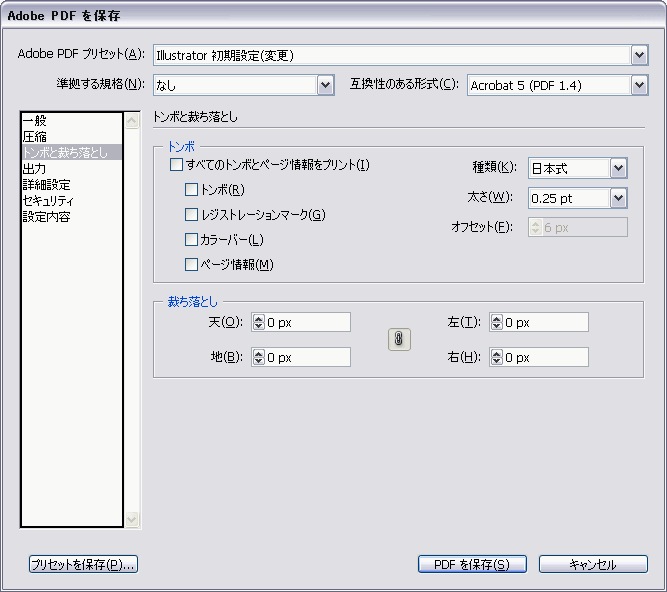The width and height of the screenshot is (667, 592).
Task: Click the PDF を保存(S) button
Action: 472,564
